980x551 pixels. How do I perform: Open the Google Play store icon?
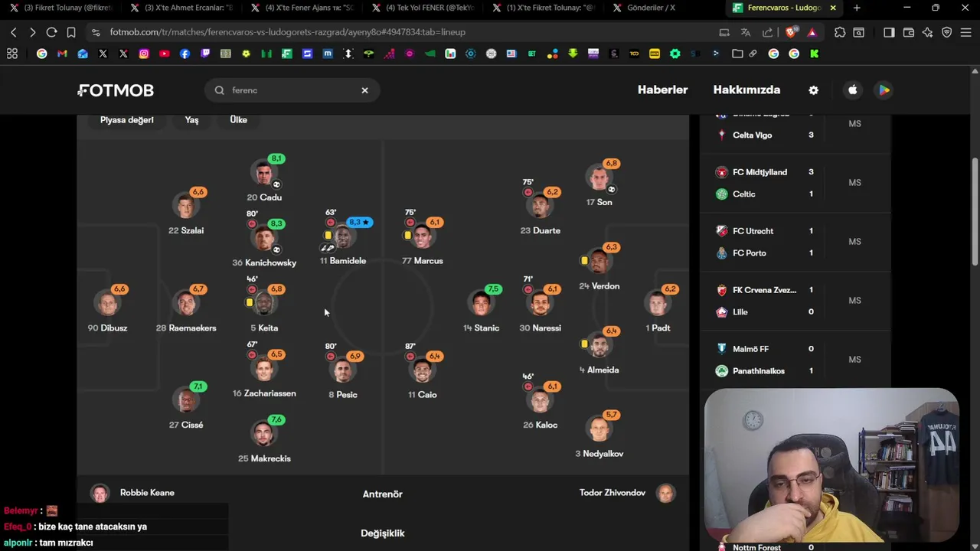click(x=884, y=90)
